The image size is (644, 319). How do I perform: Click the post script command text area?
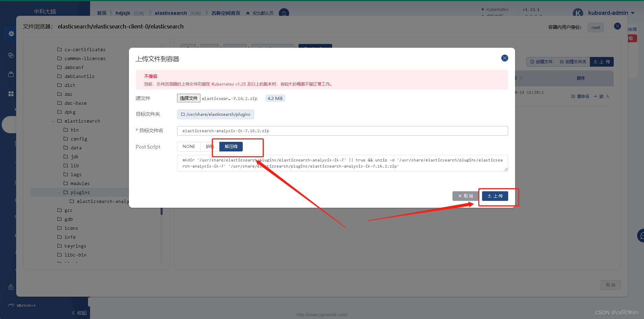point(342,163)
